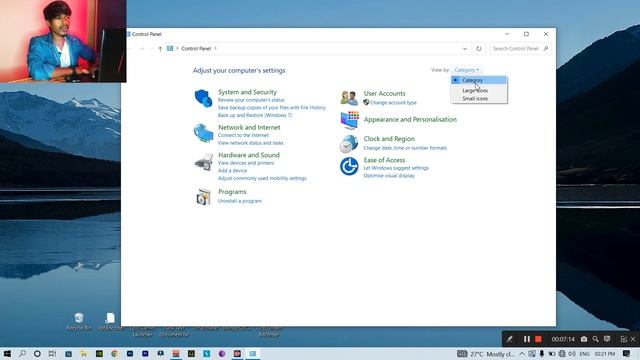Open Clock and Region heading

click(389, 139)
